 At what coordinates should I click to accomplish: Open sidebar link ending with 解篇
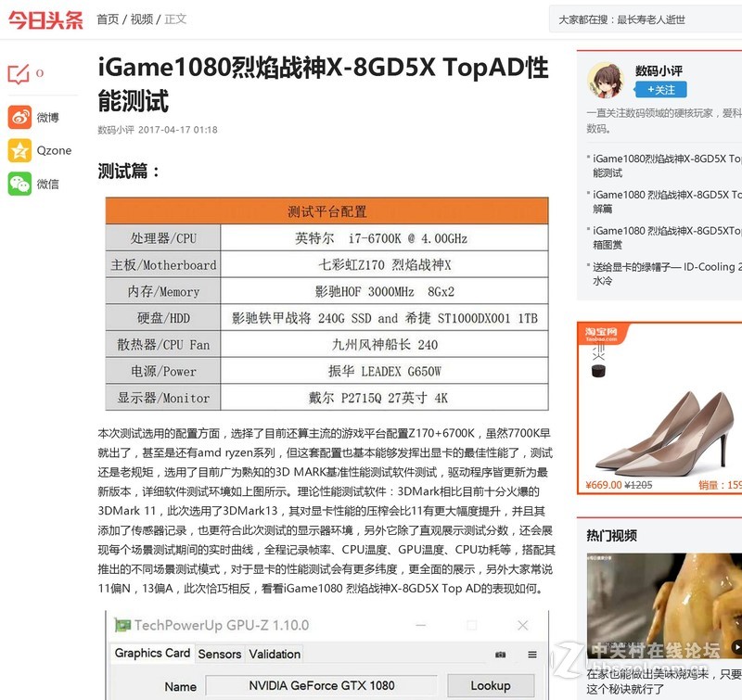point(667,201)
